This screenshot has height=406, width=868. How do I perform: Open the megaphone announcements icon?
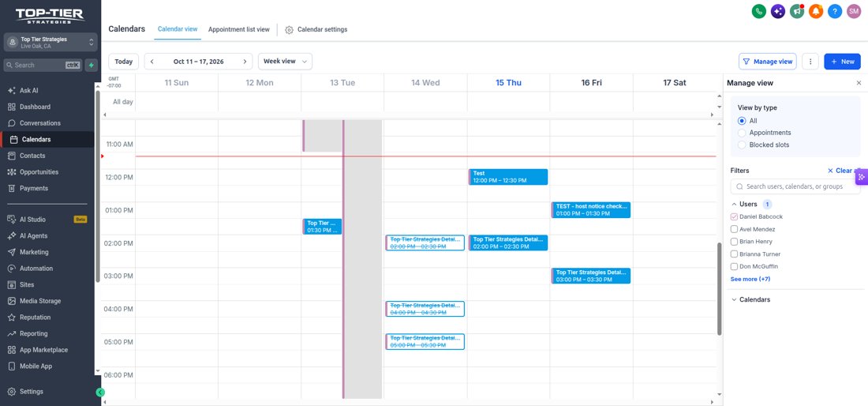[797, 11]
